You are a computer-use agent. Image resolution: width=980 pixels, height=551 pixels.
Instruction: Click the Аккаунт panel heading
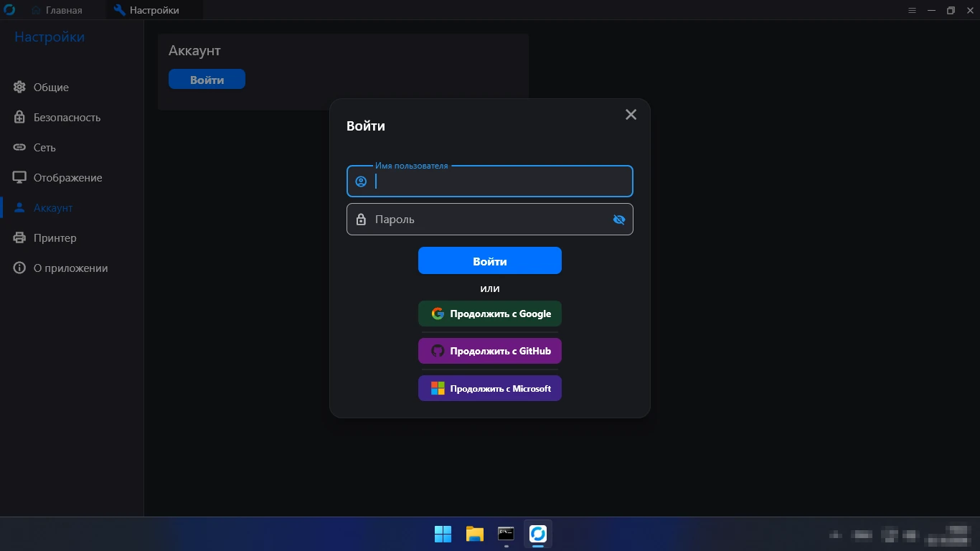(194, 51)
